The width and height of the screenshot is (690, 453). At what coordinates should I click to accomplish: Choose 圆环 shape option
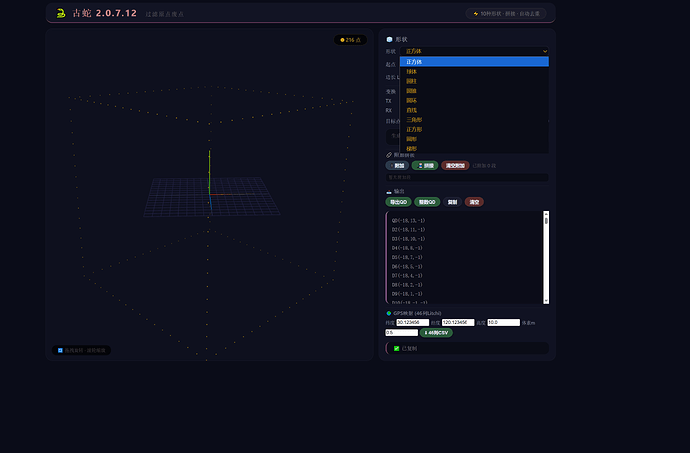tap(474, 100)
